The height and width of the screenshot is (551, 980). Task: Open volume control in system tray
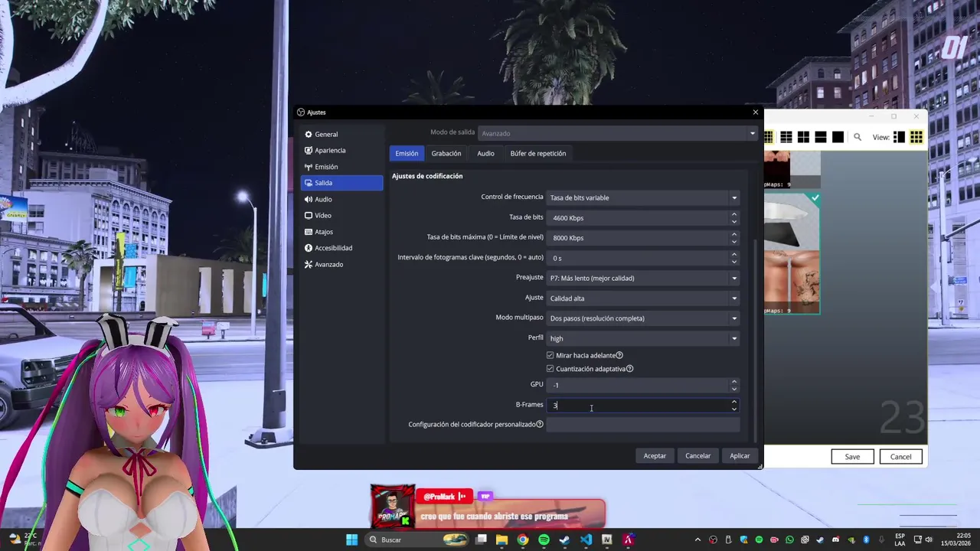[929, 540]
